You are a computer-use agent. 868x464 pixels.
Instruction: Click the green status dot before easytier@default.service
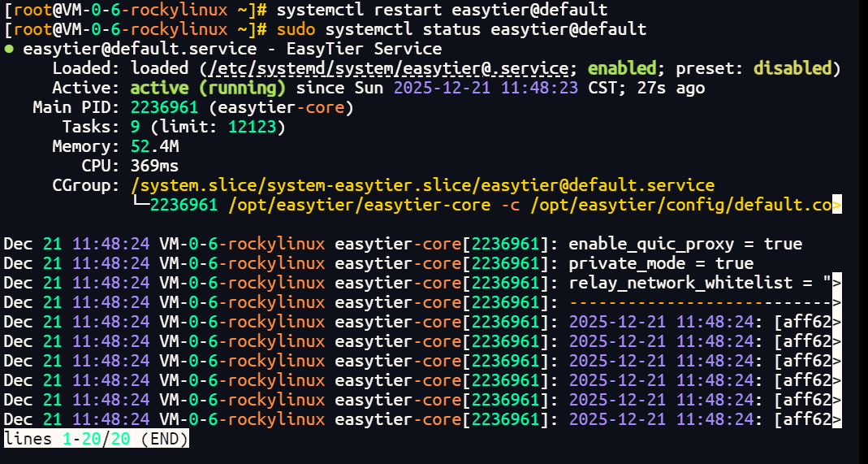(8, 49)
